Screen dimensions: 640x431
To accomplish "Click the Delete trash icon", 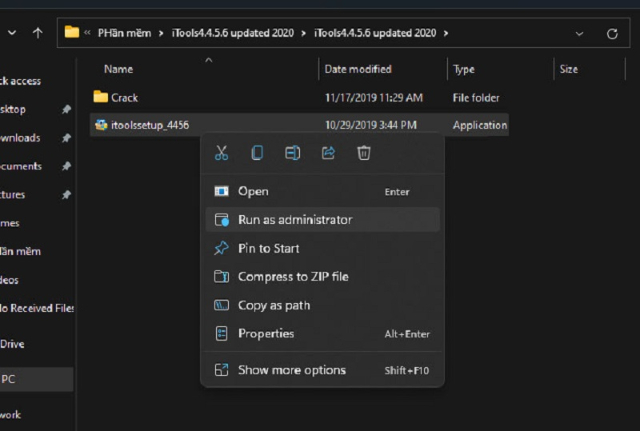I will pos(364,153).
